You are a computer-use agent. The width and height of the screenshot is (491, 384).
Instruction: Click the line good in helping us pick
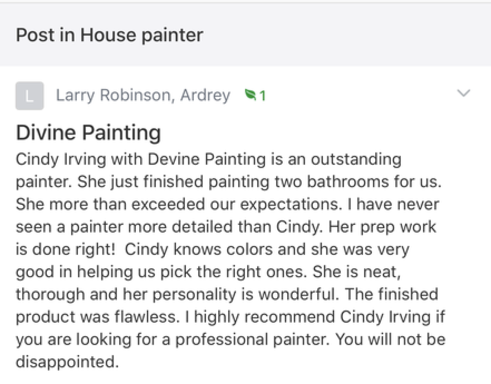point(208,272)
